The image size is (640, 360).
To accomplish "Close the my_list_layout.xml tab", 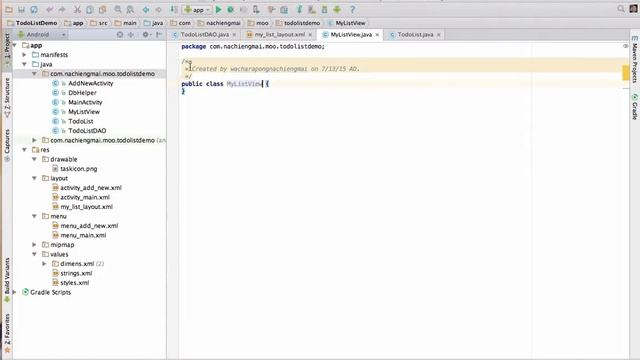I will point(310,35).
